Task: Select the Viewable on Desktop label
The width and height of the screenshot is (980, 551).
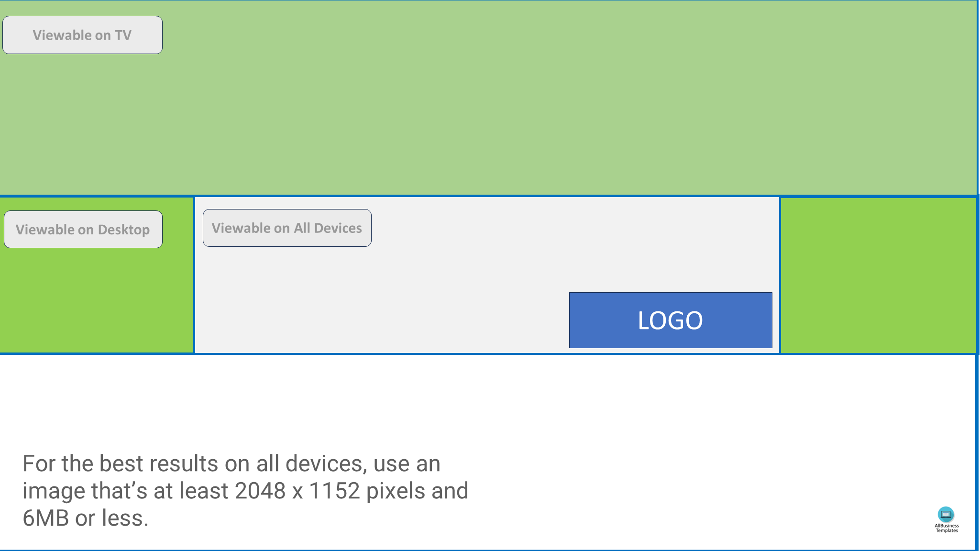Action: click(83, 230)
